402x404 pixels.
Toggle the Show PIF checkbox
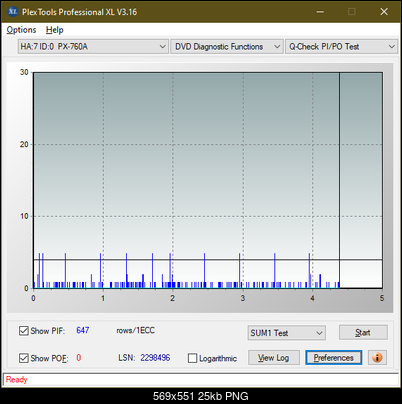(24, 331)
